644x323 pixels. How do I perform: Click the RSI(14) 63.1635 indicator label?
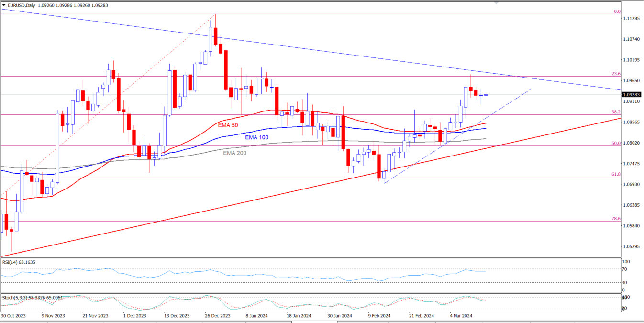[x=19, y=262]
